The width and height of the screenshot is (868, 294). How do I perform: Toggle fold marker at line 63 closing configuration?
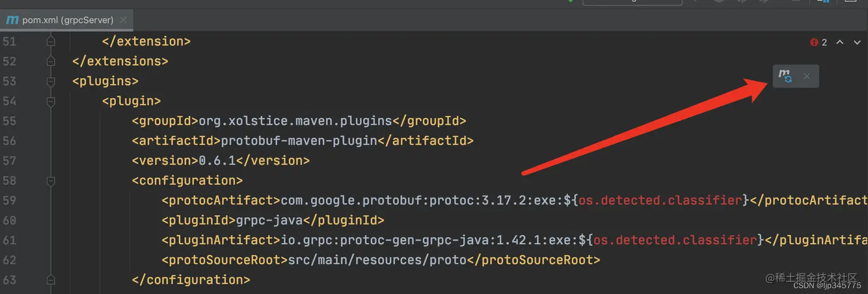[51, 280]
